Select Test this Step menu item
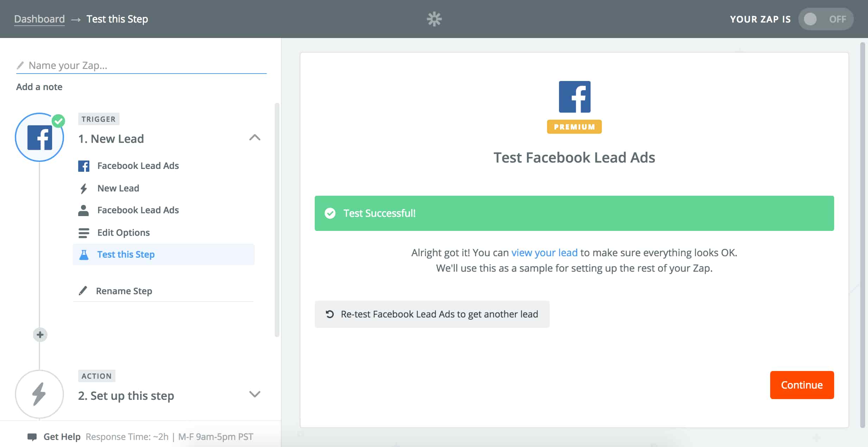 [164, 254]
